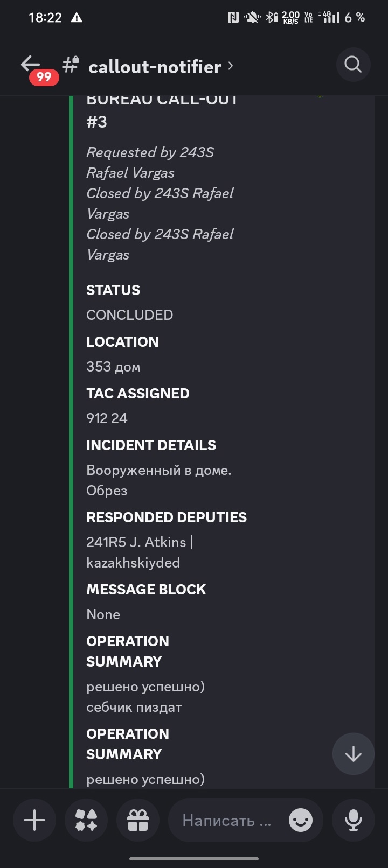388x868 pixels.
Task: Type in the Написать message field
Action: pyautogui.click(x=226, y=821)
